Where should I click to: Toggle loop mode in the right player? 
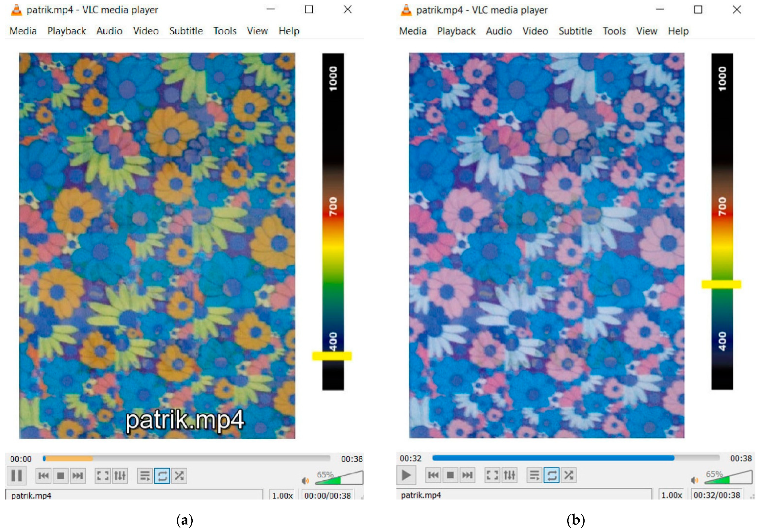[551, 475]
